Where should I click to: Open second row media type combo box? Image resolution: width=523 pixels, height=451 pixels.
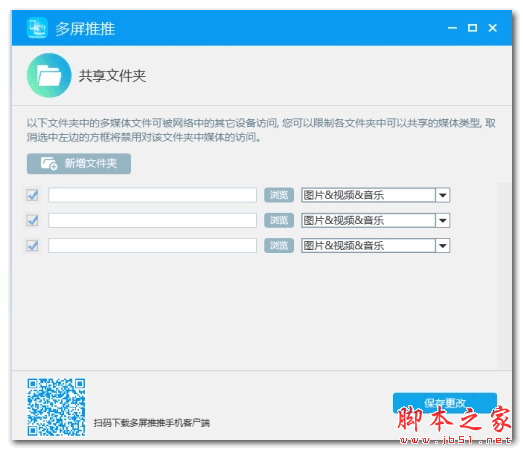tap(376, 220)
